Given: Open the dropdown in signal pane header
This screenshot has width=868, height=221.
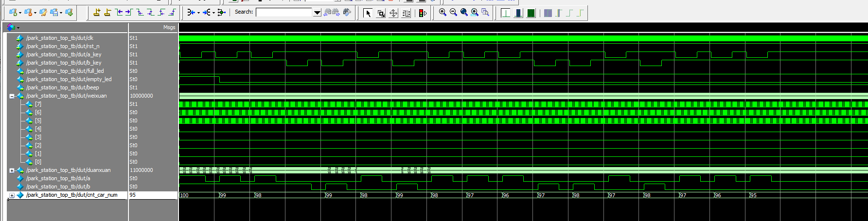Looking at the screenshot, I should (18, 28).
